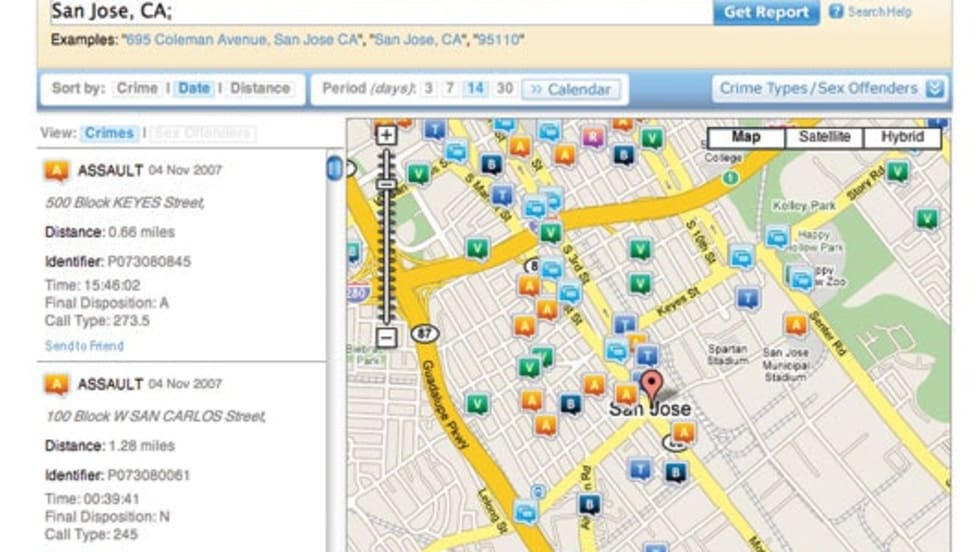Switch map to Satellite view
Screen dimensions: 980x552
[824, 137]
